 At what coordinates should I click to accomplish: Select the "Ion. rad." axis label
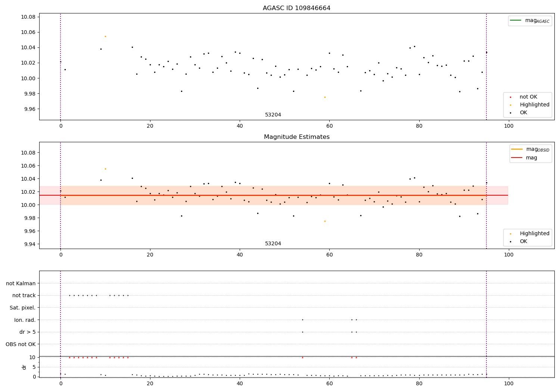pyautogui.click(x=25, y=320)
